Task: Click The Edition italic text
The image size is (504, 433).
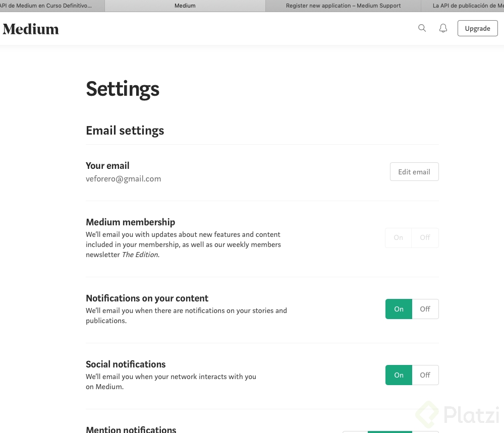Action: [x=140, y=255]
